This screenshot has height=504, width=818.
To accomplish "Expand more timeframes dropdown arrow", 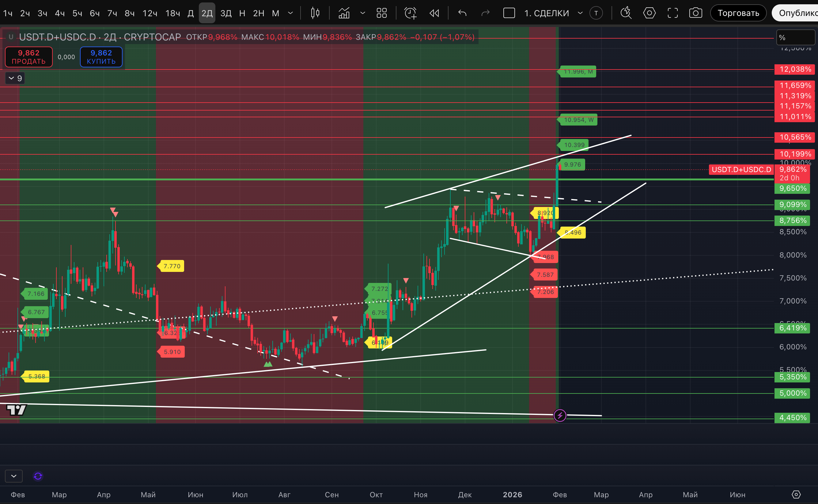I will coord(290,13).
